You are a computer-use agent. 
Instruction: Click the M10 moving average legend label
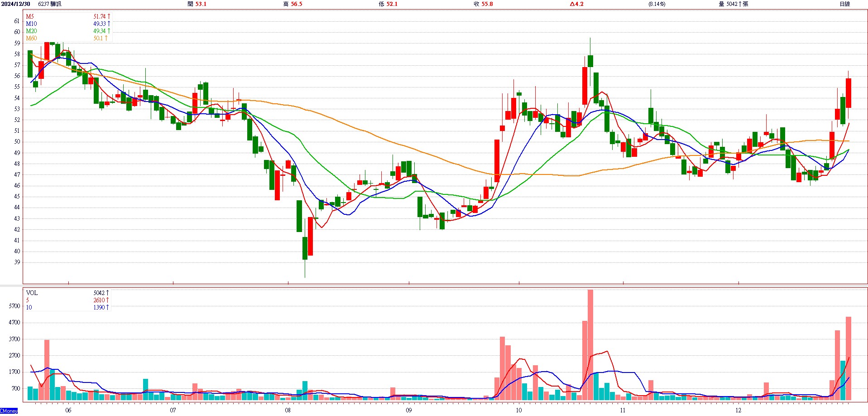pos(31,24)
